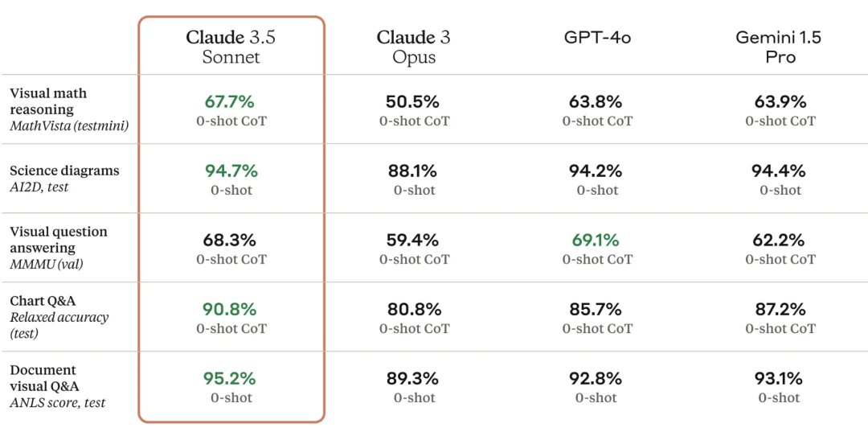Select GPT-4o's green 69.1% MMMU score
This screenshot has width=868, height=432.
pos(597,241)
